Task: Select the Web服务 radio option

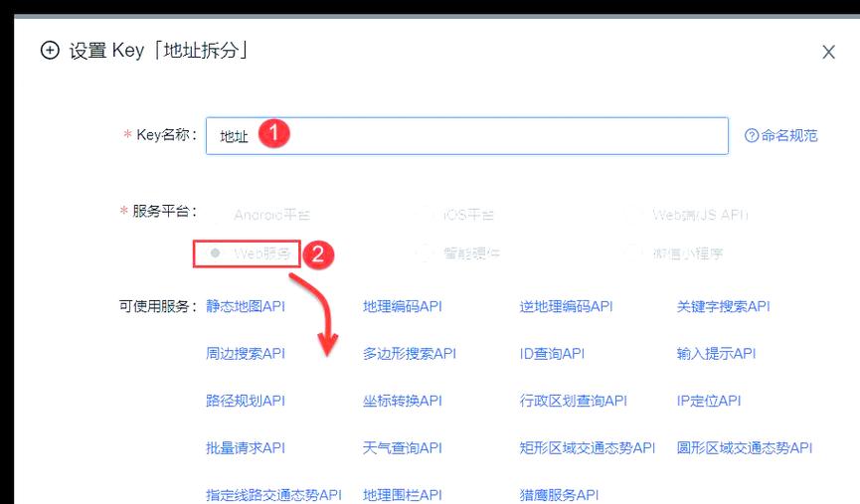Action: coord(250,253)
